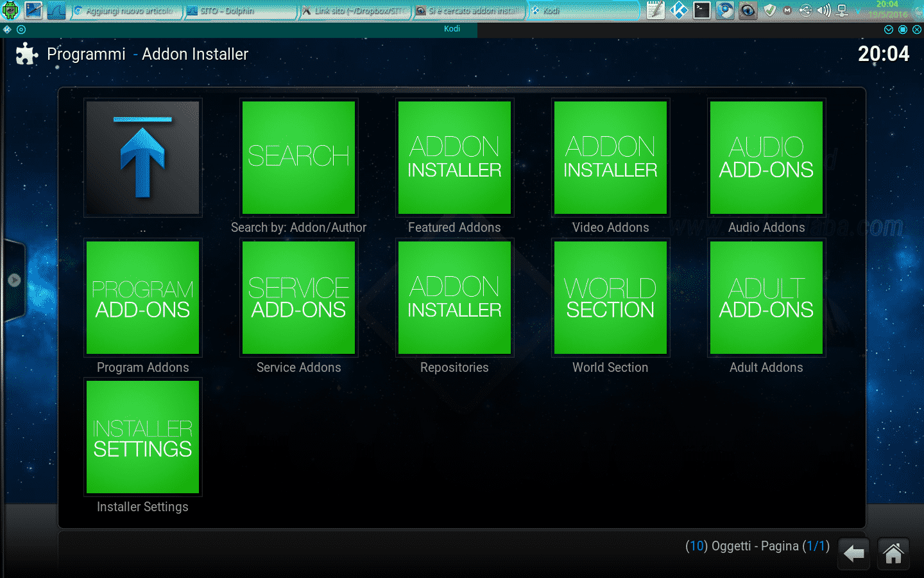Screen dimensions: 924x578
Task: Click the third taskbar launcher icon
Action: point(56,10)
